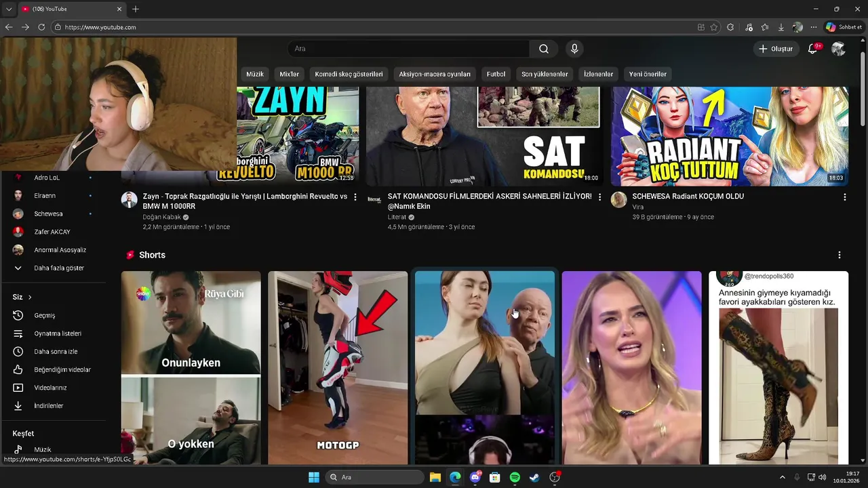This screenshot has height=488, width=868.
Task: Click the taskbar volume icon
Action: pos(822,477)
